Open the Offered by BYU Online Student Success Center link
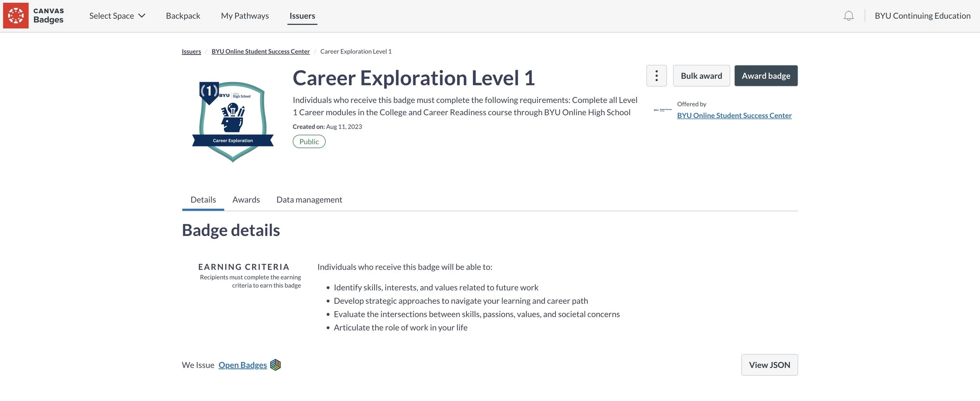The height and width of the screenshot is (401, 980). (734, 116)
